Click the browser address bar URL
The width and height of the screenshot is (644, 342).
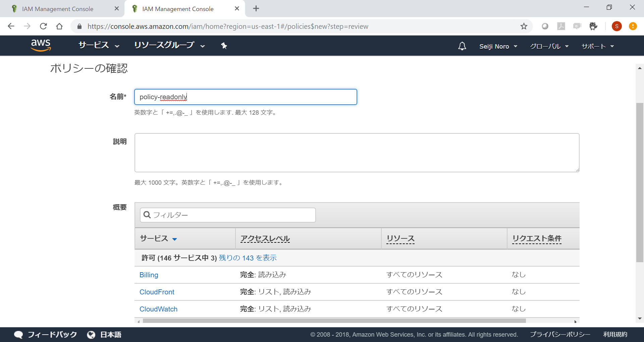(228, 26)
